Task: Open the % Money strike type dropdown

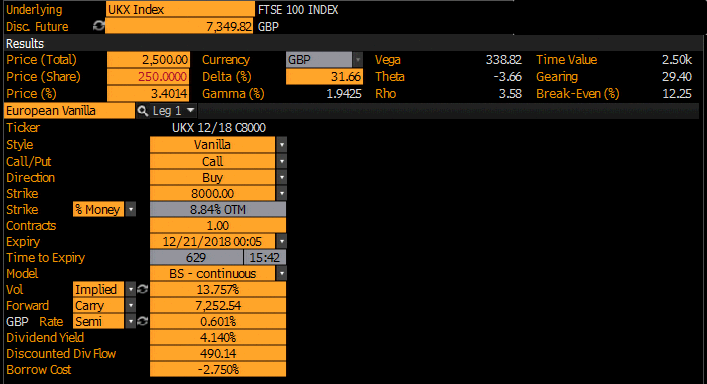Action: click(131, 210)
